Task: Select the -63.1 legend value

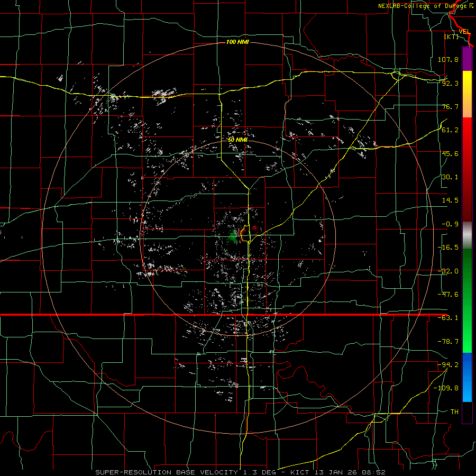Action: [x=448, y=318]
